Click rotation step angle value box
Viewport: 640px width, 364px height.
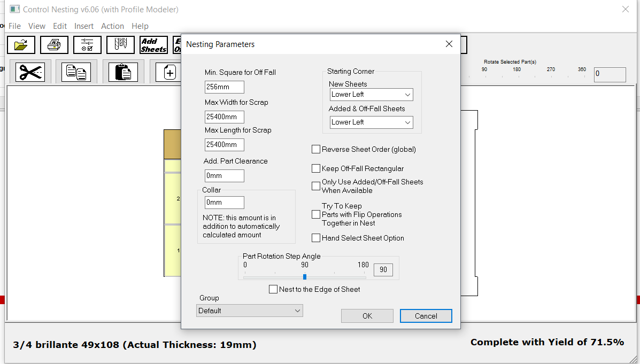(383, 270)
